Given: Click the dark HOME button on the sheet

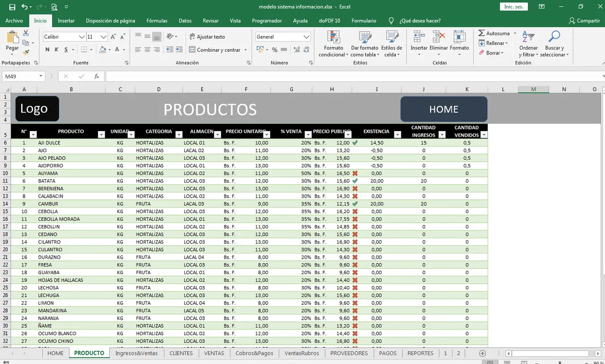Looking at the screenshot, I should [444, 109].
